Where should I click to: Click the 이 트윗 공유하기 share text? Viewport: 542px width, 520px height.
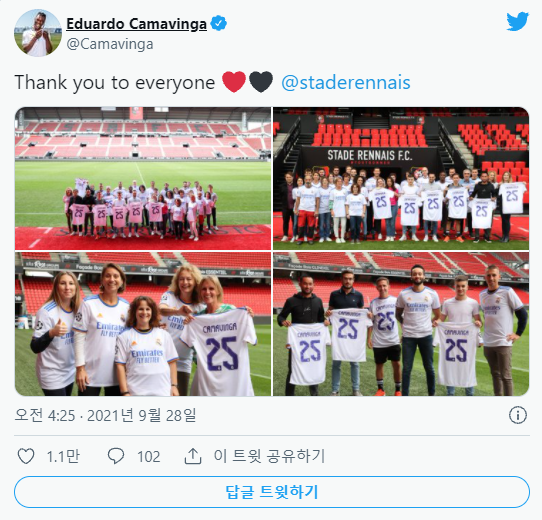270,456
